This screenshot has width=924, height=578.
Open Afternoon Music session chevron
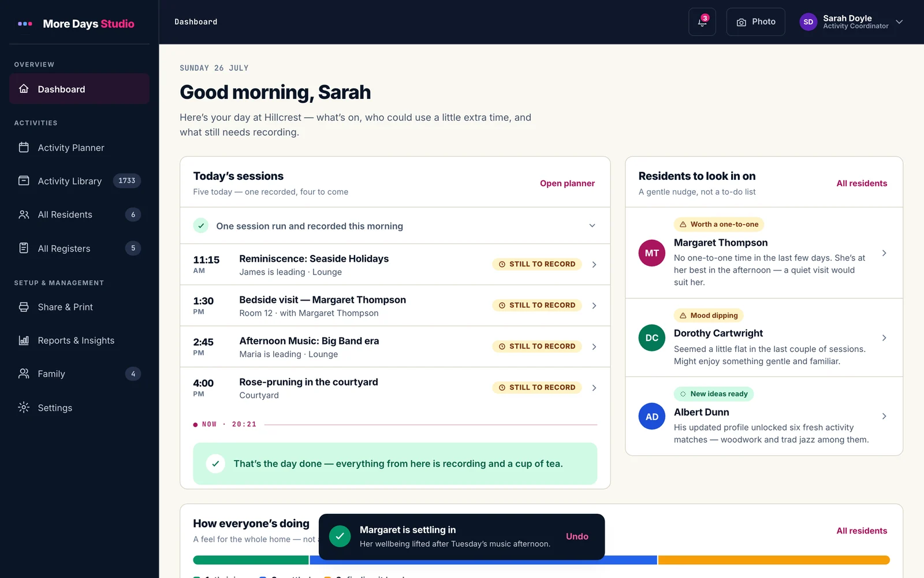[594, 347]
